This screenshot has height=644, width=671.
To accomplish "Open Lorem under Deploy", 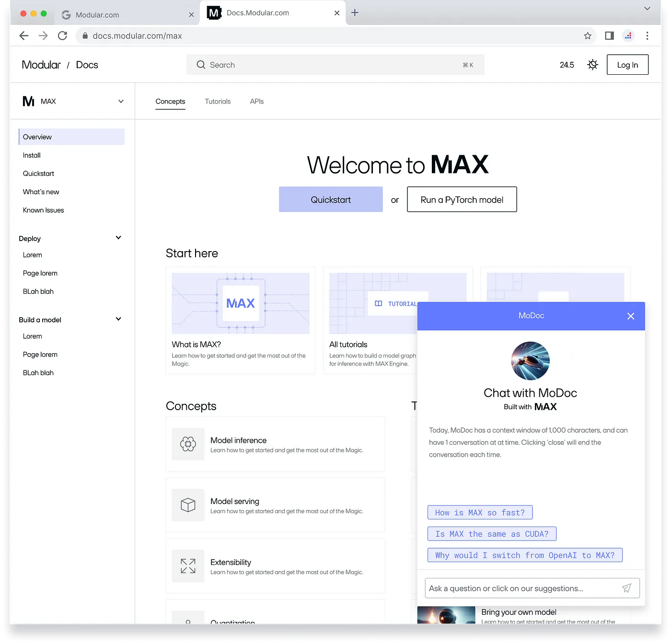I will click(33, 255).
